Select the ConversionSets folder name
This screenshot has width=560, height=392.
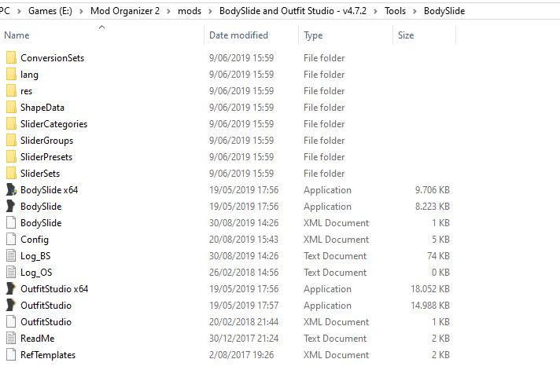pyautogui.click(x=52, y=58)
